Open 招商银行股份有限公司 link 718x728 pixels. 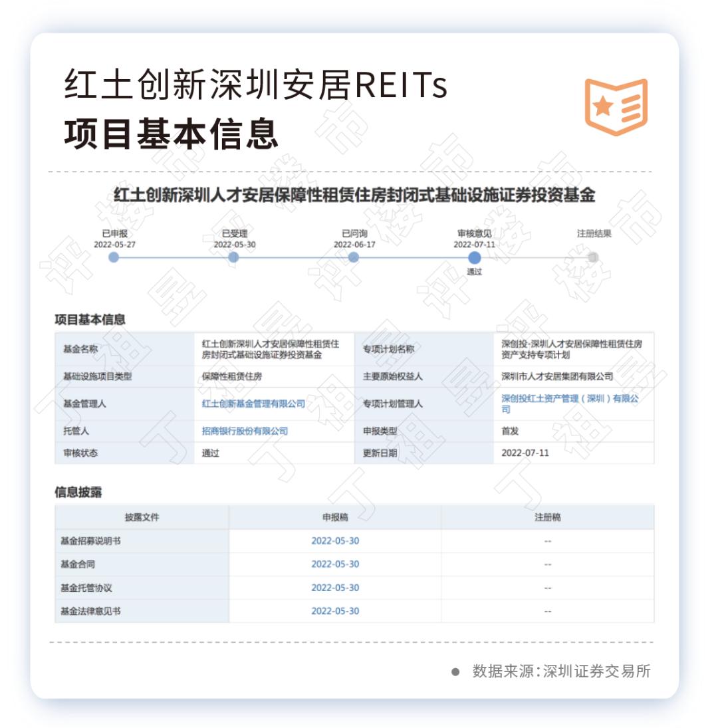tap(245, 431)
